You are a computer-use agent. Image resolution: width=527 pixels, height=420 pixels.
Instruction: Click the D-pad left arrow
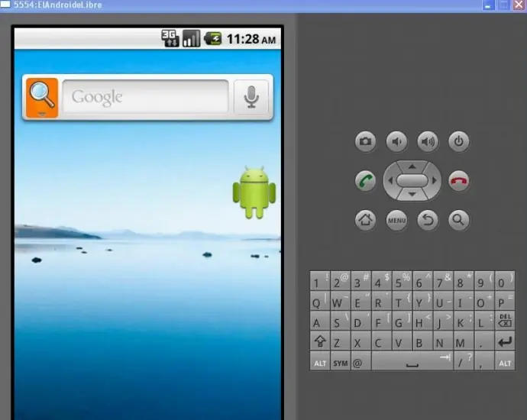[x=390, y=180]
